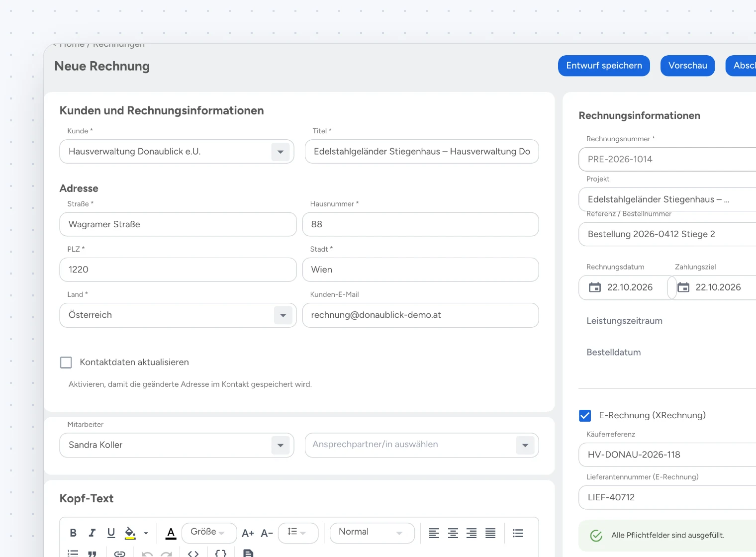The width and height of the screenshot is (756, 557).
Task: Justify text in editor
Action: [x=490, y=533]
